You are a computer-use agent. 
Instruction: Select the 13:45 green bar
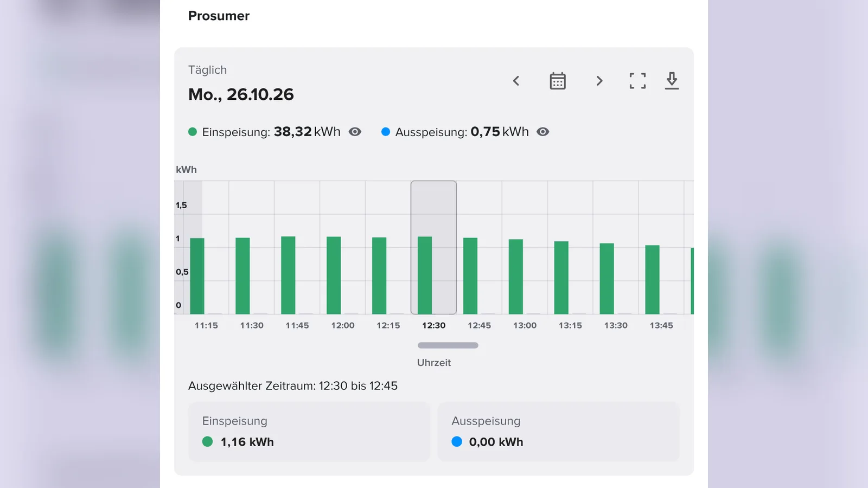pos(652,280)
